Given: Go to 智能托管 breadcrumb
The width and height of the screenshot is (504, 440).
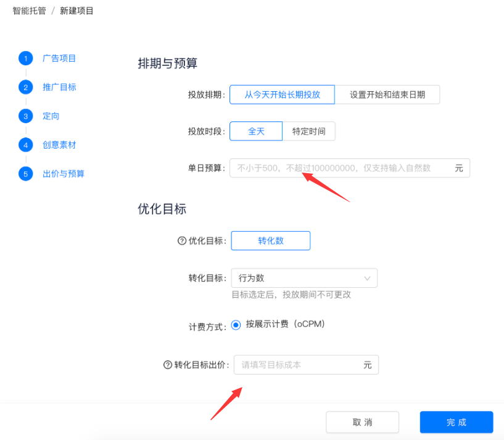Looking at the screenshot, I should (x=29, y=10).
